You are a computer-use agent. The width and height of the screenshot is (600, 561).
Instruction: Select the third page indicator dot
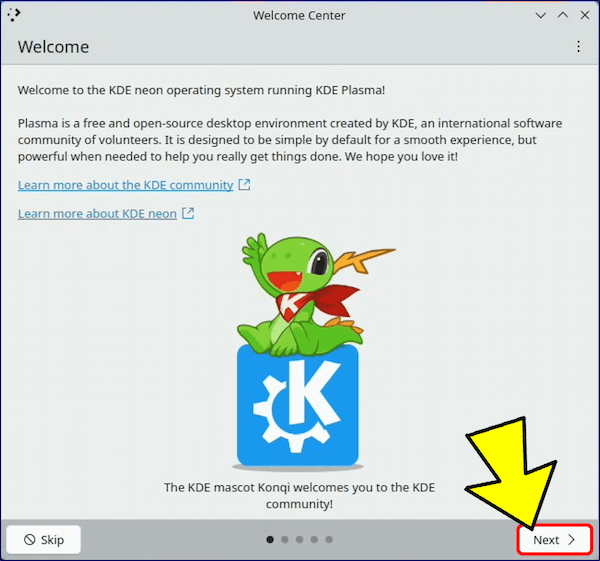[x=300, y=540]
